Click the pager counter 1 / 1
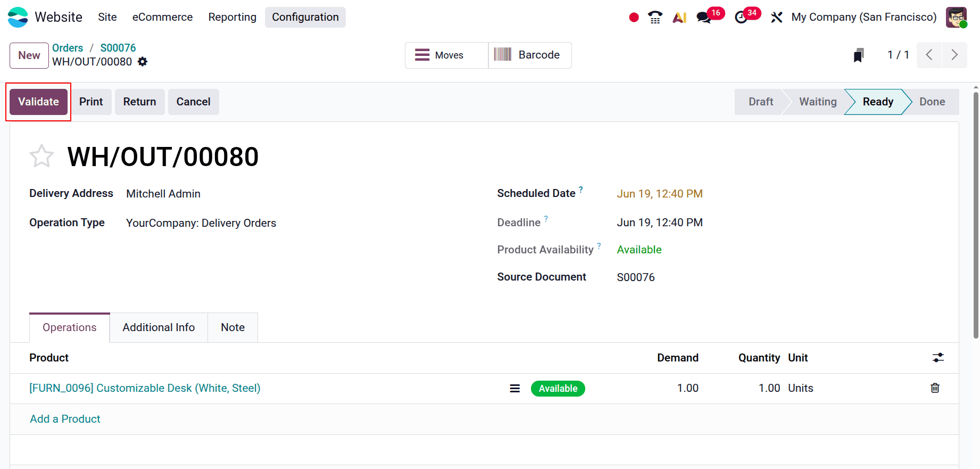 coord(898,55)
